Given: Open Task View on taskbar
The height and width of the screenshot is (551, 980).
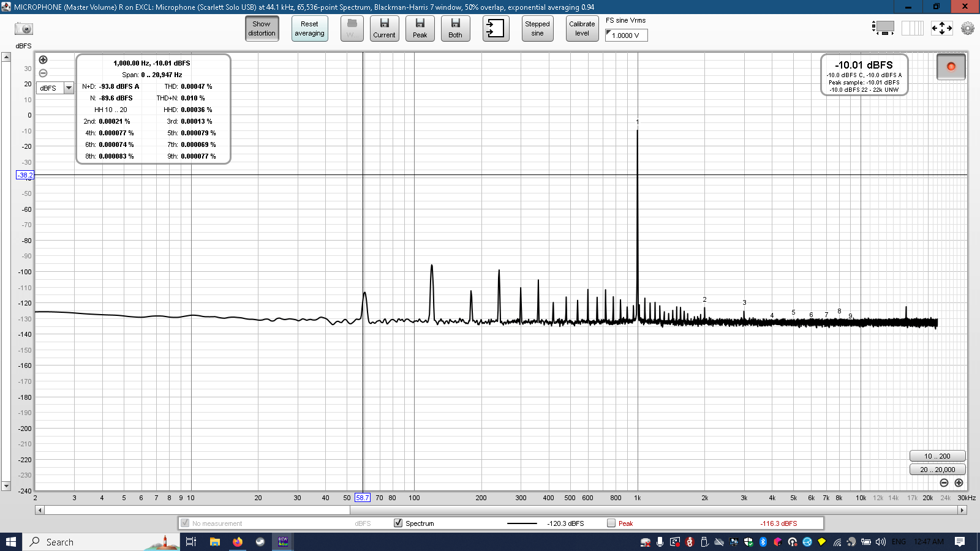Looking at the screenshot, I should [x=191, y=542].
